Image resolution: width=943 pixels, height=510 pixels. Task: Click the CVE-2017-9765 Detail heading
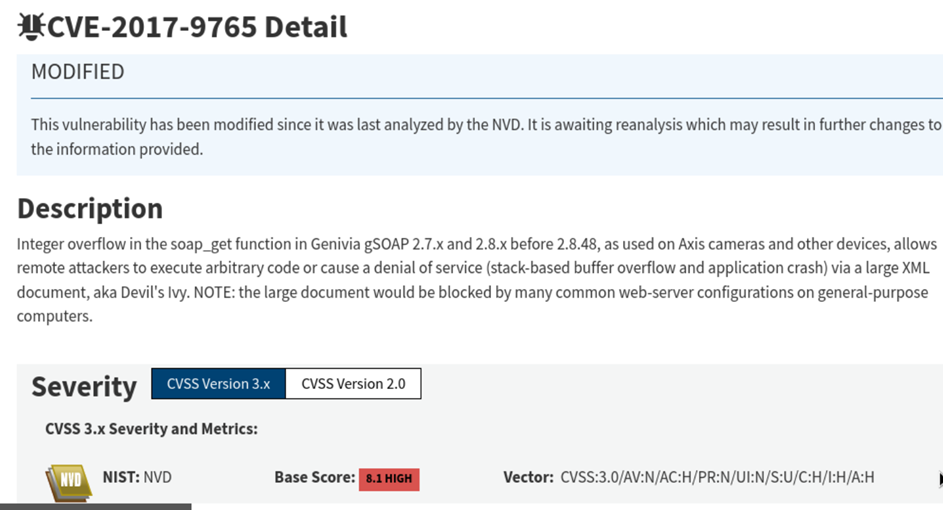pyautogui.click(x=197, y=27)
